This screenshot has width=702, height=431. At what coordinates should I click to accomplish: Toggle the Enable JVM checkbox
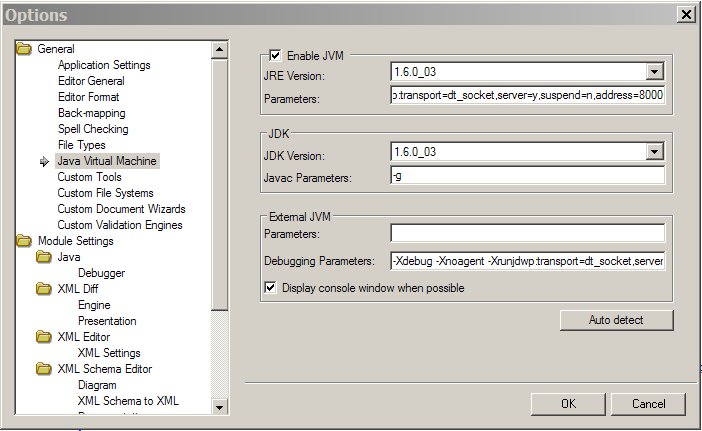click(x=275, y=56)
